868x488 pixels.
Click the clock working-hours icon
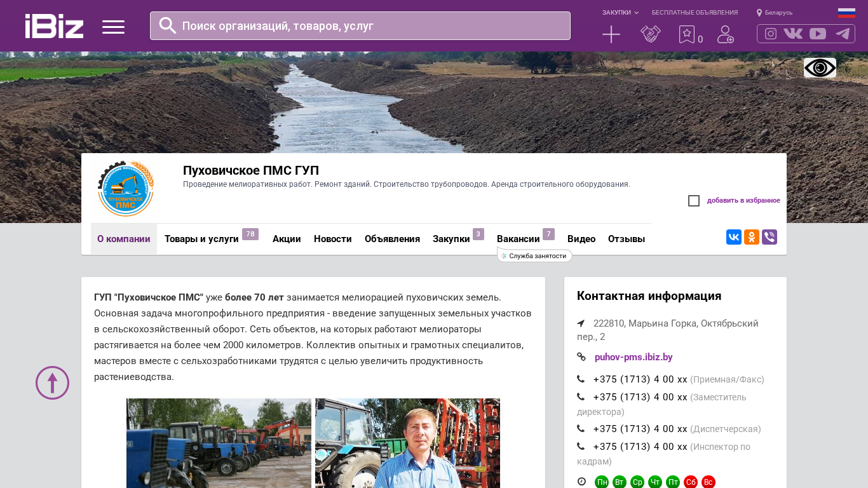581,482
